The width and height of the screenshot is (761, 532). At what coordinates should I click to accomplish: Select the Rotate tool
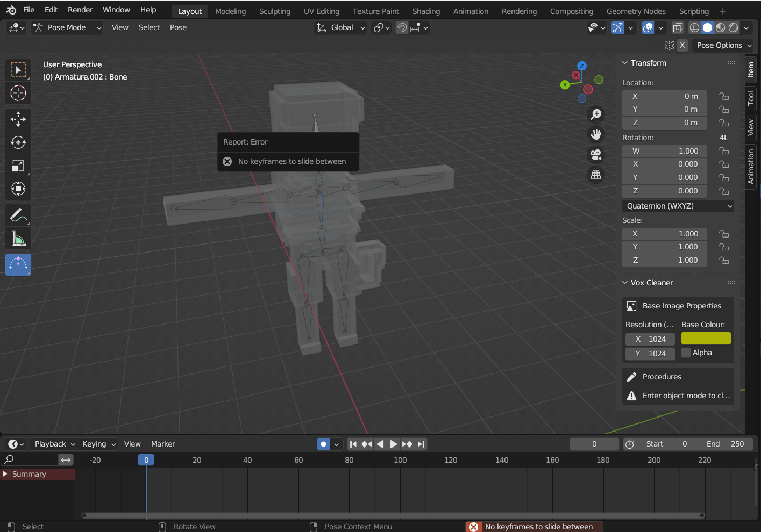(x=18, y=142)
